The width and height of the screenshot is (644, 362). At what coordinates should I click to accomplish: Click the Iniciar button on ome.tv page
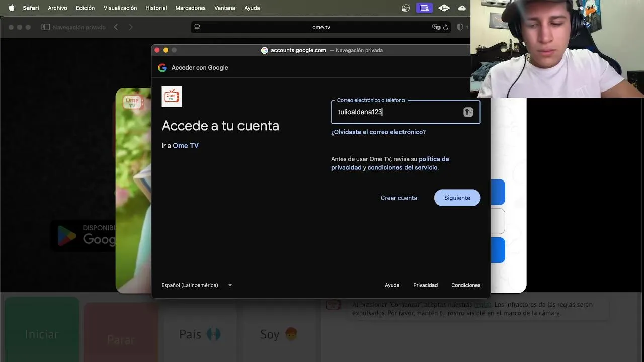[x=42, y=329]
